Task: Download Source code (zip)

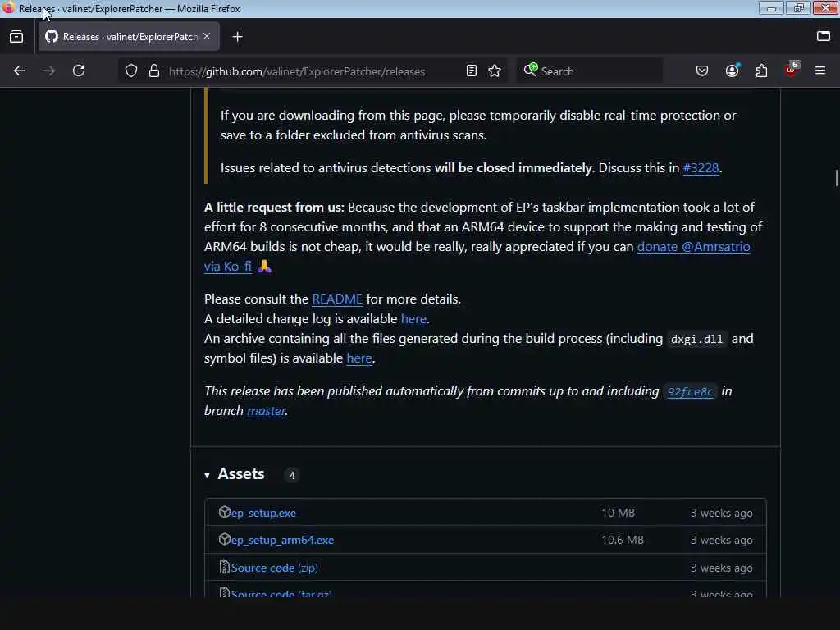Action: 274,568
